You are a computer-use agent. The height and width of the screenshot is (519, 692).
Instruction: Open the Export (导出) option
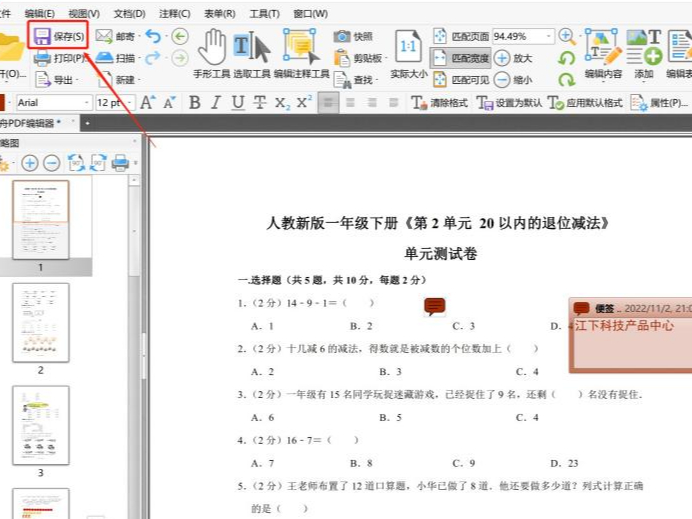(55, 79)
